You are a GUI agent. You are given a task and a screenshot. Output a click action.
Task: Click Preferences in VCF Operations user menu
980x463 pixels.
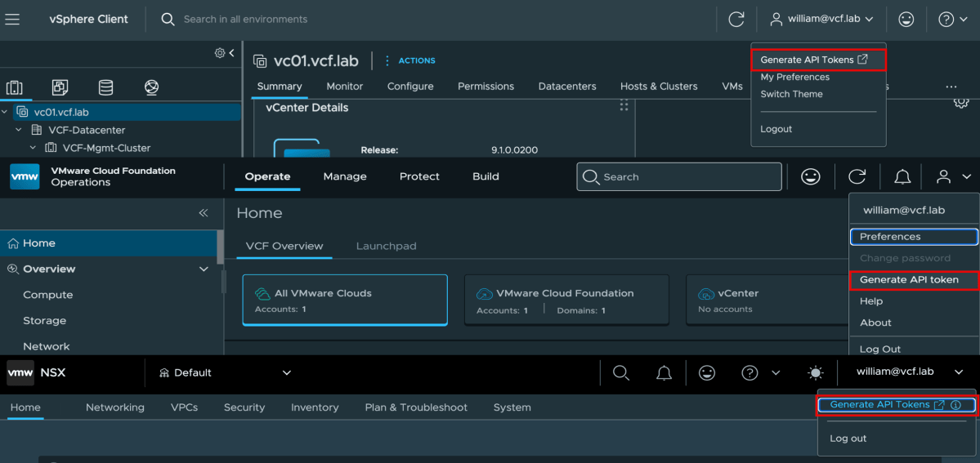click(x=914, y=237)
